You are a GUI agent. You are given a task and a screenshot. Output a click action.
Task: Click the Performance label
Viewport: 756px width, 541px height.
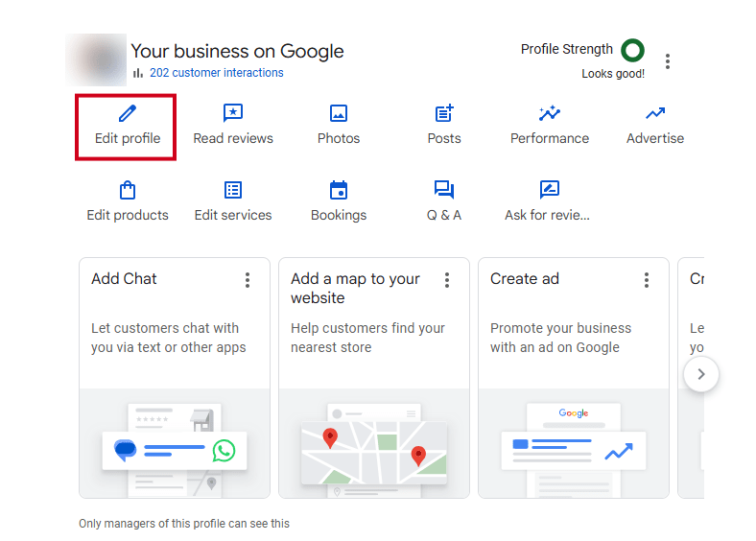550,138
